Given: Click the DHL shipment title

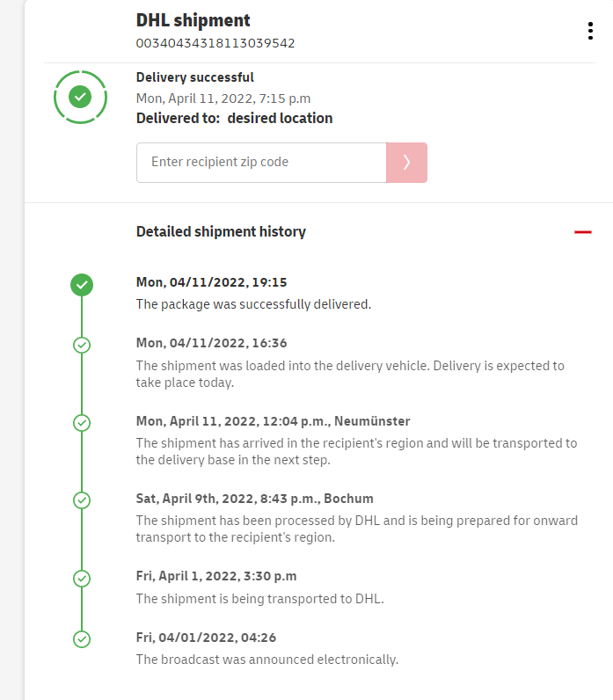Looking at the screenshot, I should (193, 21).
